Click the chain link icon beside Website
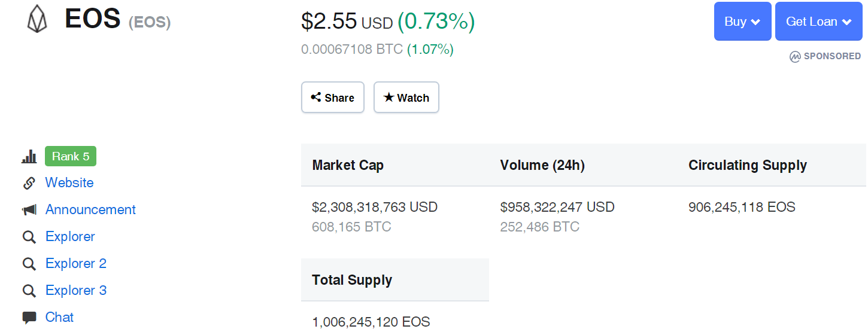868x332 pixels. click(29, 183)
